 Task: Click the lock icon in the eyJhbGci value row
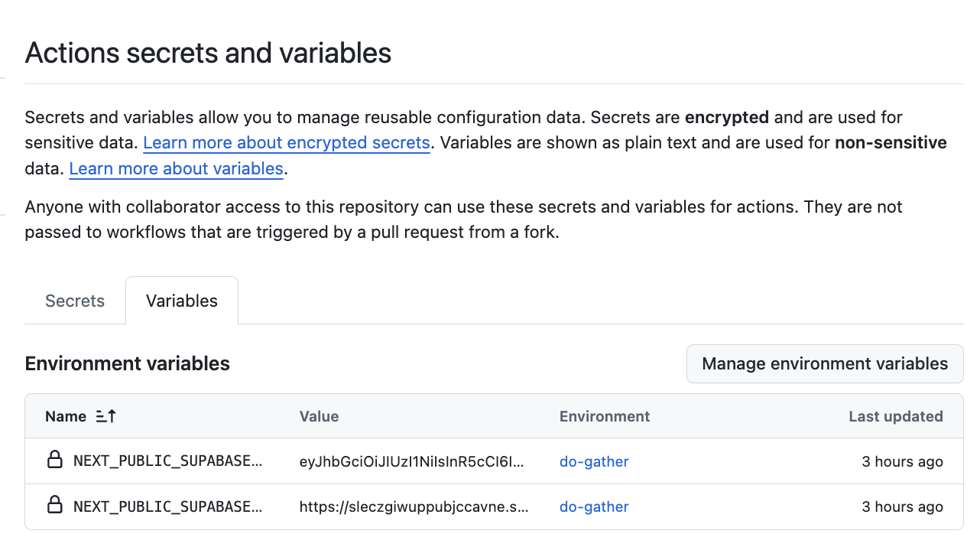tap(55, 461)
